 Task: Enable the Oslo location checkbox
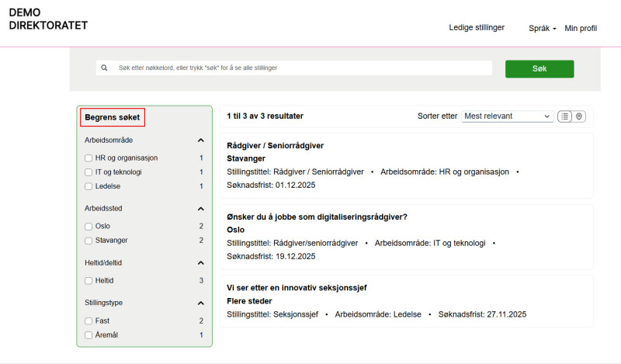click(x=88, y=227)
